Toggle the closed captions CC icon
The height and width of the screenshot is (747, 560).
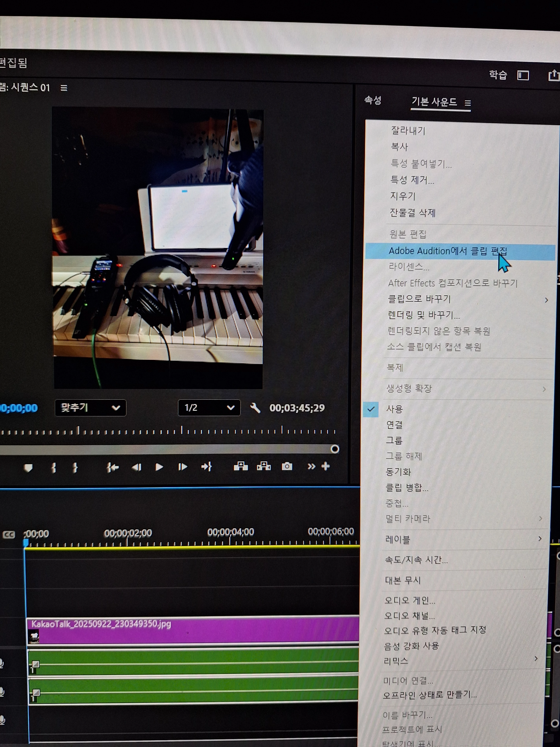coord(9,535)
